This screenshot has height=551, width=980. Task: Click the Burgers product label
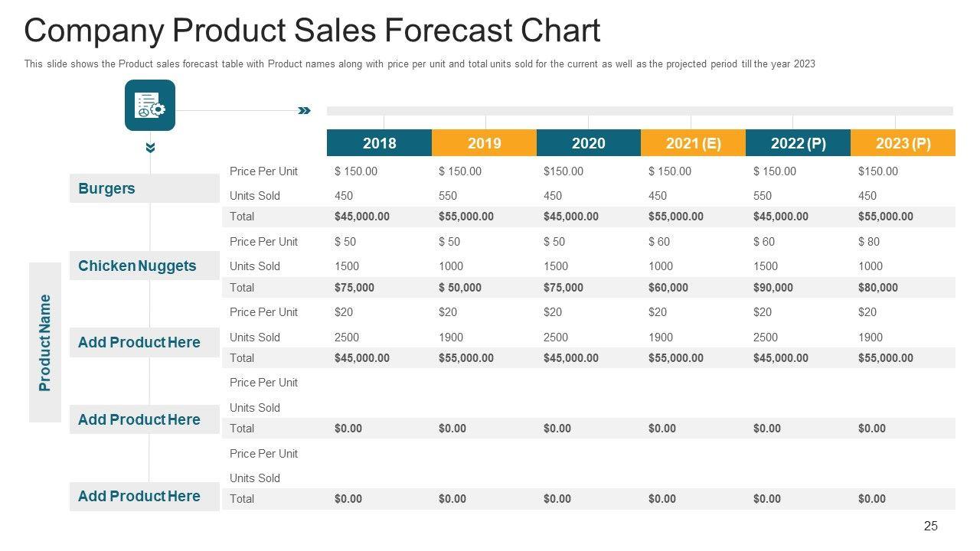click(106, 188)
